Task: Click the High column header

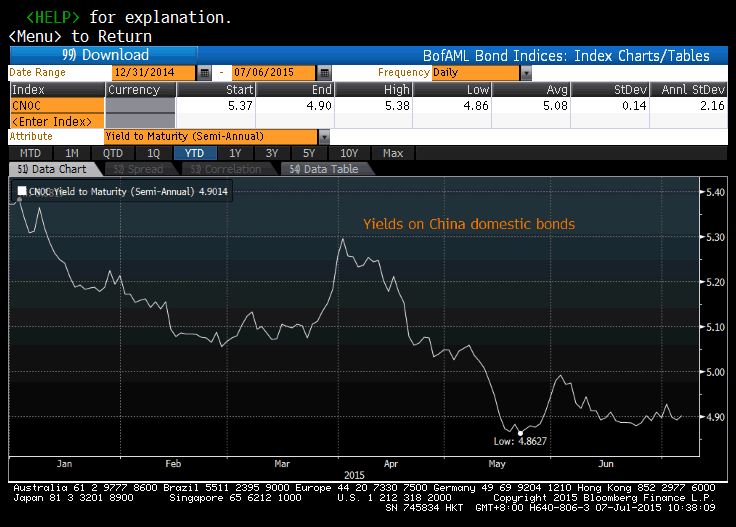Action: 374,90
